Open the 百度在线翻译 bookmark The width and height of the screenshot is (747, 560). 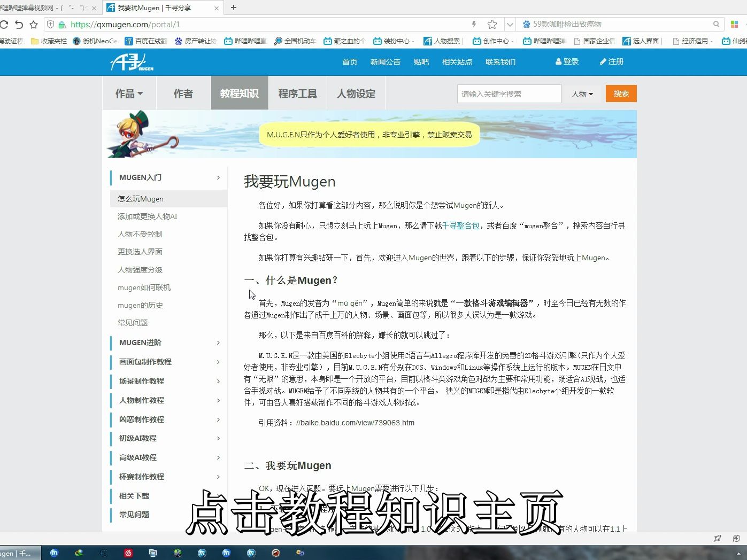point(146,41)
